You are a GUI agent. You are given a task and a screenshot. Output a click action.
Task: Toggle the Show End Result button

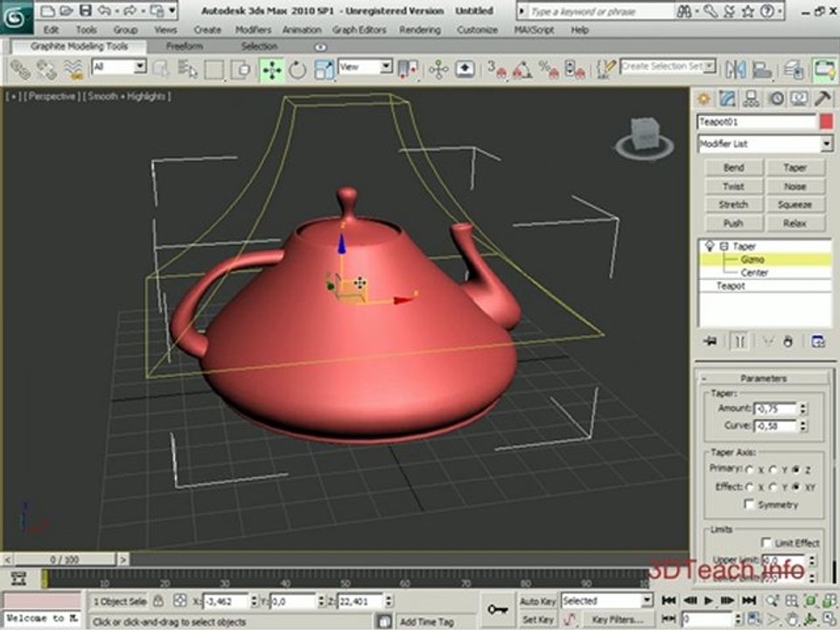point(739,341)
